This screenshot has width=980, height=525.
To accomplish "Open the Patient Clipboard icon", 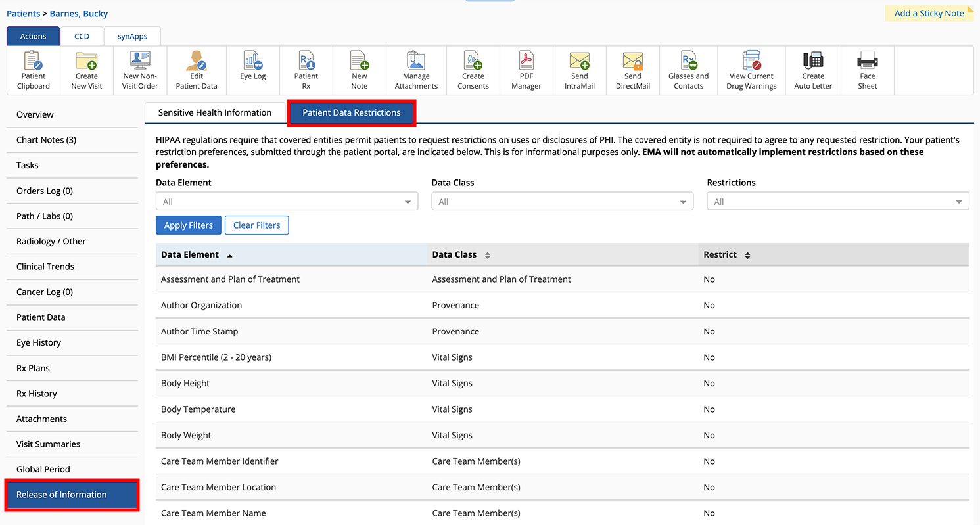I will [x=33, y=70].
